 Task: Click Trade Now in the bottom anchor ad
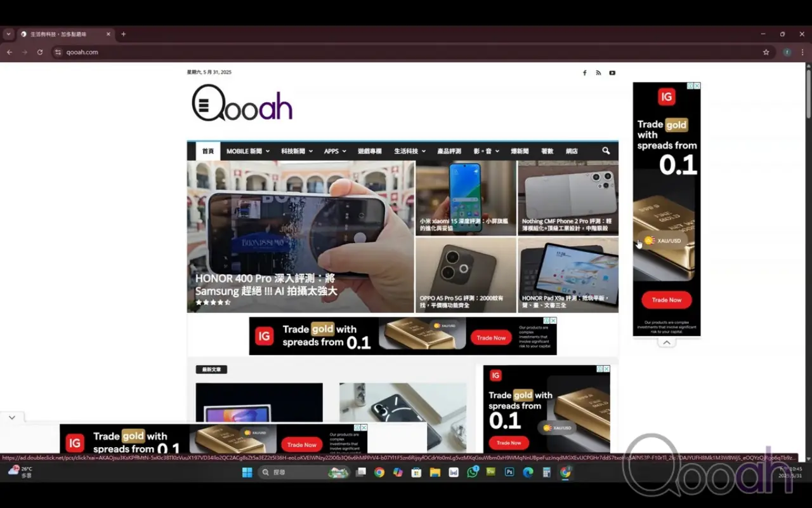coord(301,444)
